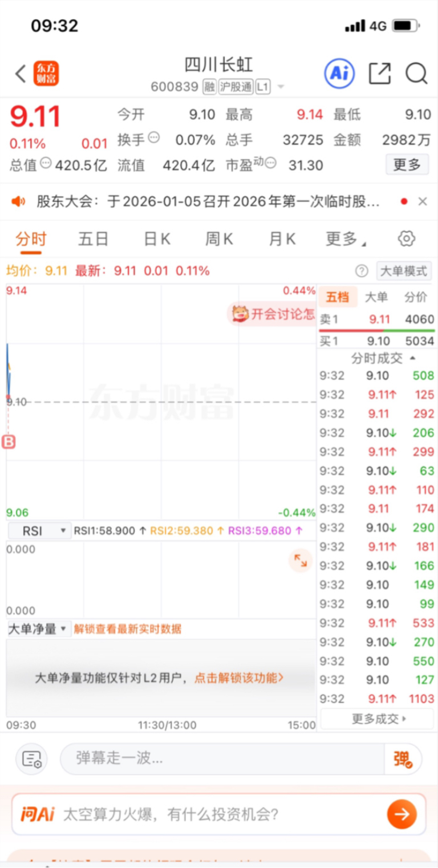The height and width of the screenshot is (868, 438).
Task: Tap 解锁查看最新实时数据 link
Action: pos(128,629)
